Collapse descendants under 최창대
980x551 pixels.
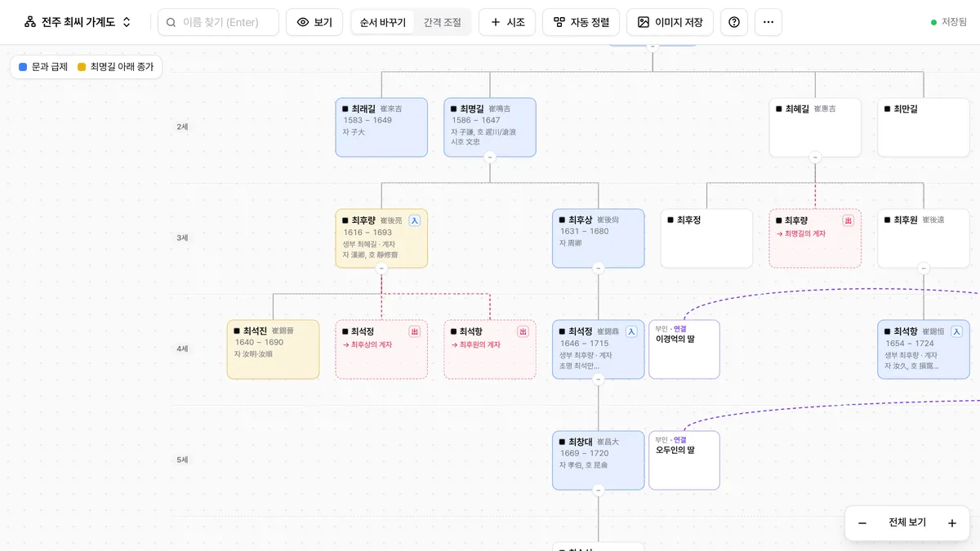pyautogui.click(x=599, y=490)
